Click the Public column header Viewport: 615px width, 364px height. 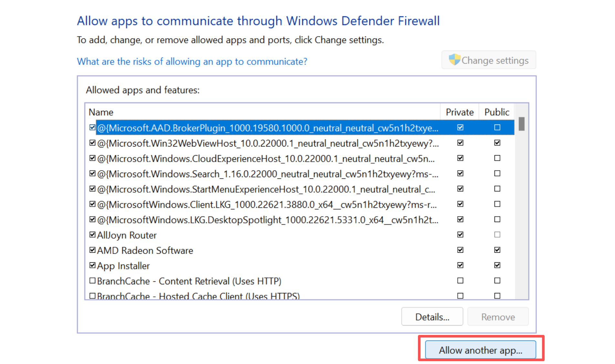(496, 112)
